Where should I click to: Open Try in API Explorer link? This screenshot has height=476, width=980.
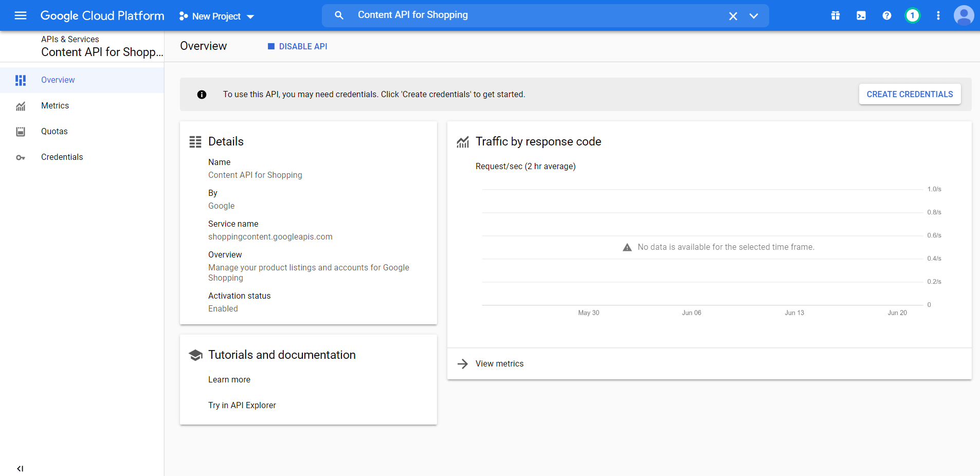click(x=242, y=405)
